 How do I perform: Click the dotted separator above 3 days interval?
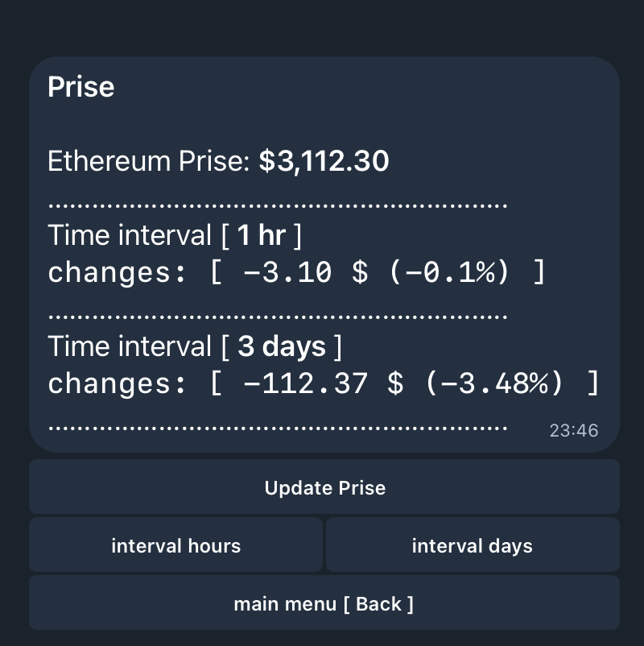(278, 317)
